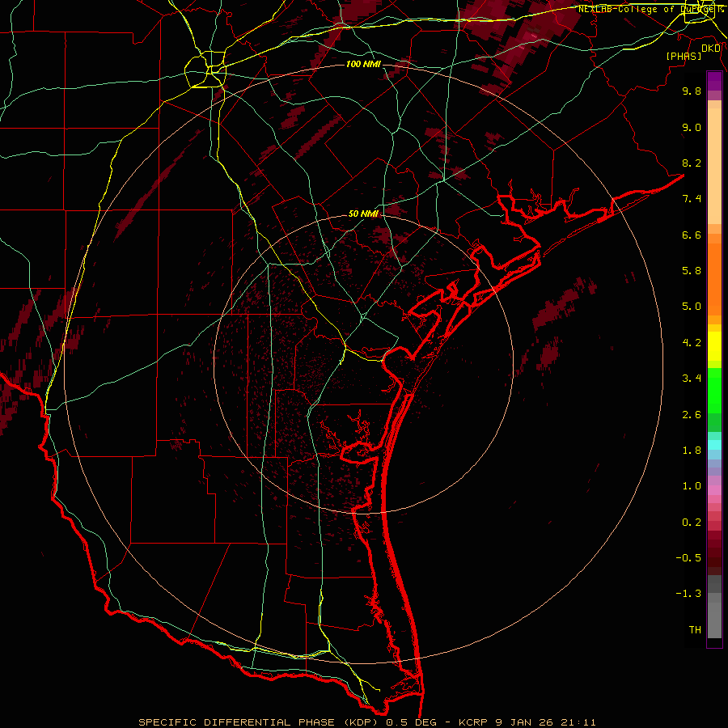Click the -0.5 scale value label
Screen dimensions: 728x728
(688, 558)
